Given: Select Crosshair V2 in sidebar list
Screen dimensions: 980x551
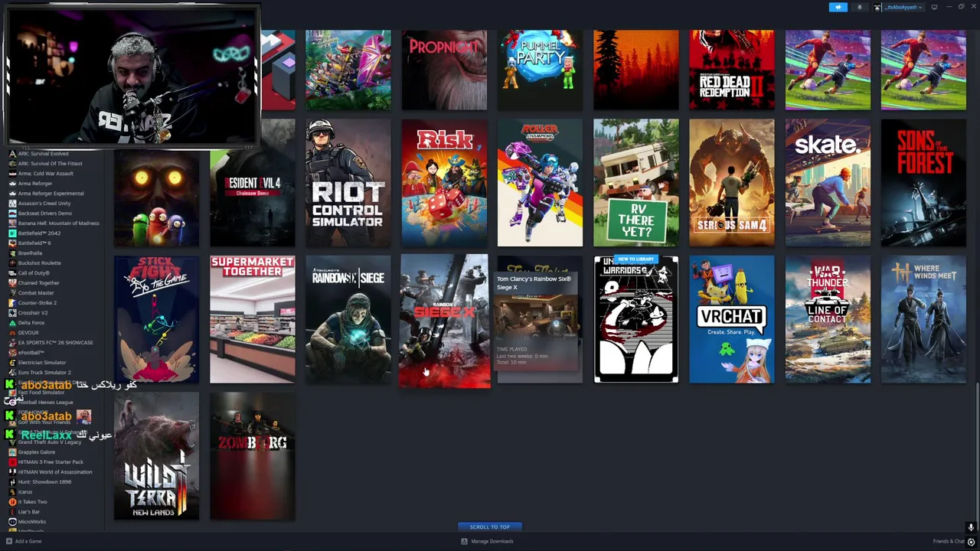Looking at the screenshot, I should coord(33,313).
